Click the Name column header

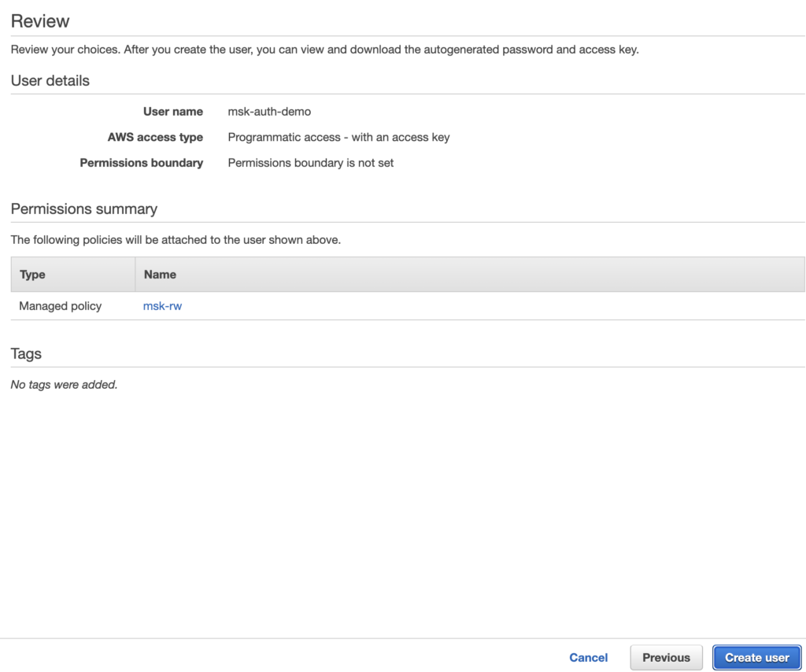tap(160, 275)
